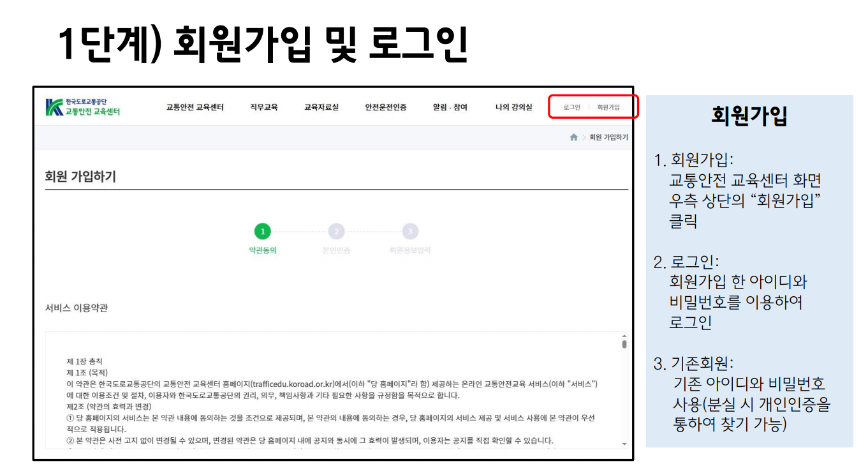Click the green step 1 circle

[x=262, y=232]
